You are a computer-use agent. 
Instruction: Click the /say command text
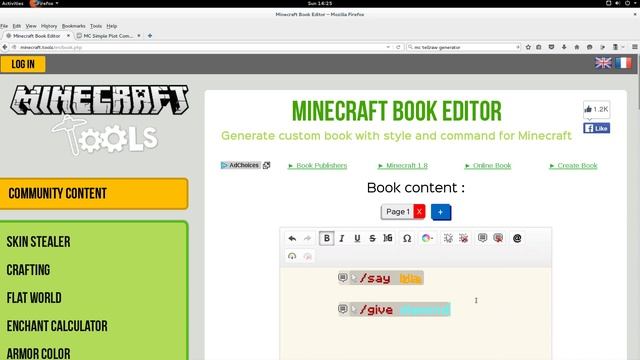pyautogui.click(x=375, y=278)
